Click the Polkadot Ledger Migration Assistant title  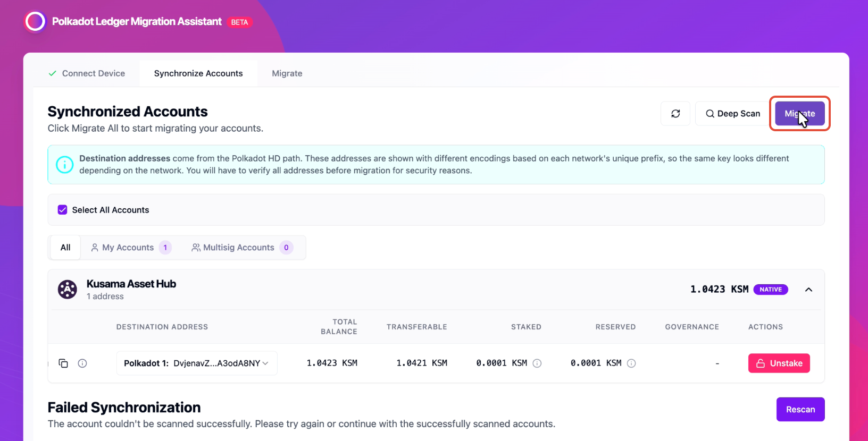[x=137, y=22]
